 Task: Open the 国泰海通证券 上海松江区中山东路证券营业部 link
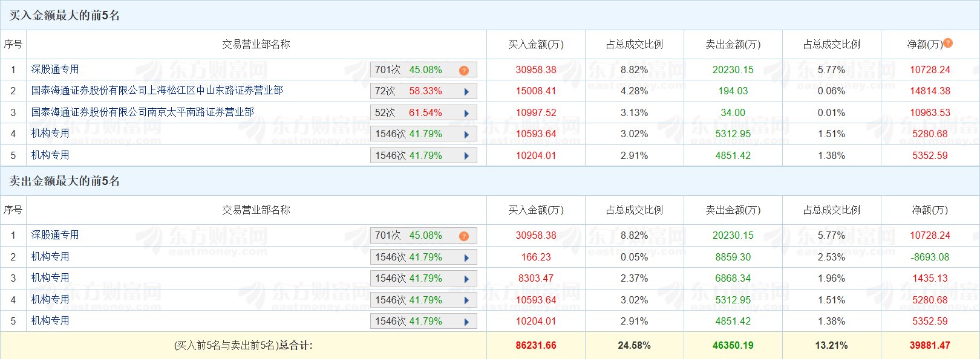coord(157,91)
